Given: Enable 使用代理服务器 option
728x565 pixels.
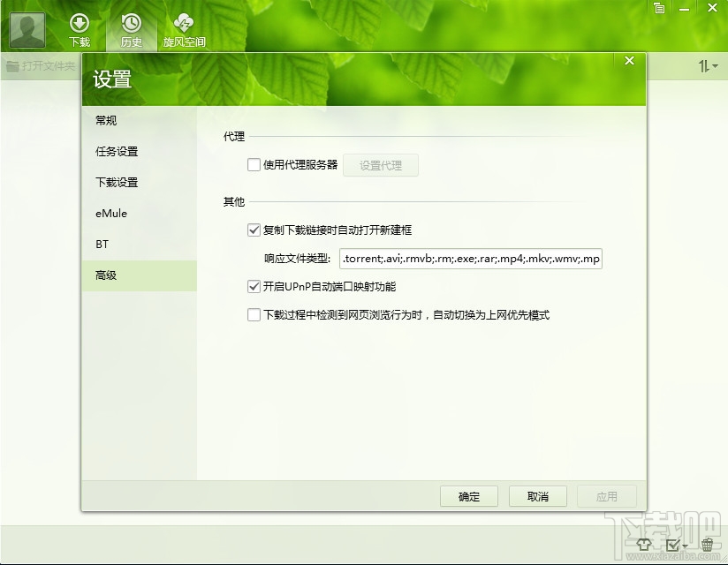Looking at the screenshot, I should click(x=253, y=165).
